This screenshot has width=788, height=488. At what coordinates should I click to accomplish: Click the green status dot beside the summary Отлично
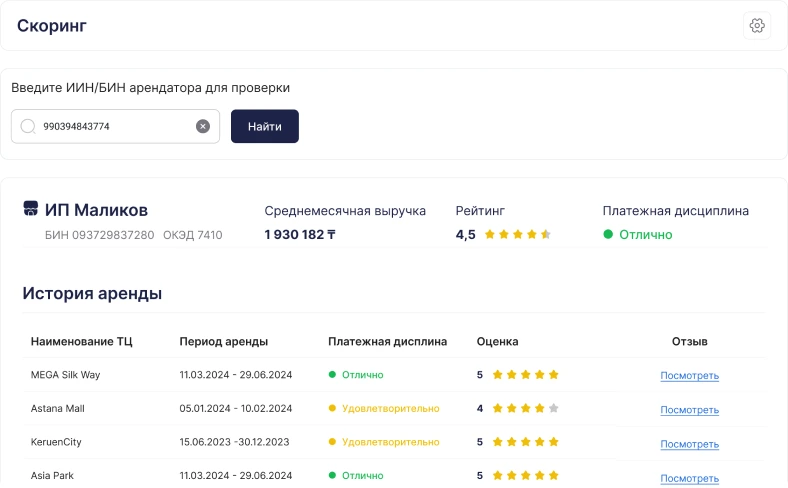(608, 234)
